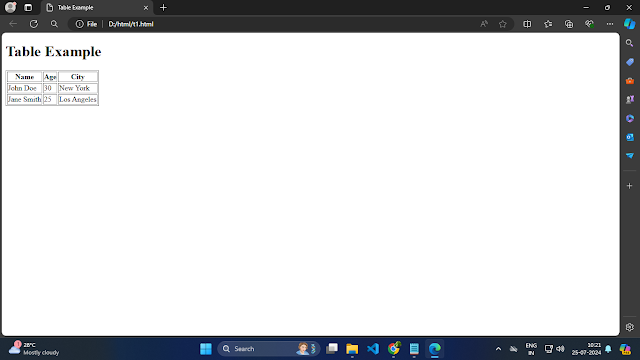Minimize the browser window
The height and width of the screenshot is (360, 640).
coord(586,7)
